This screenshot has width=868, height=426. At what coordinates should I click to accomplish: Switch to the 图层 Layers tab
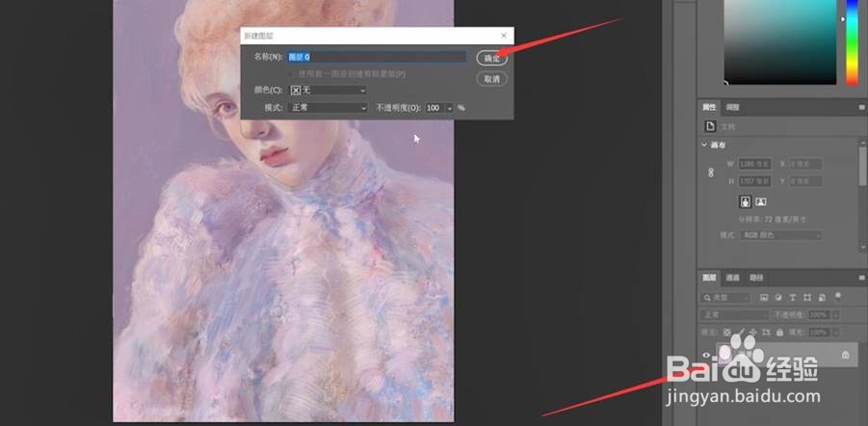pos(709,279)
